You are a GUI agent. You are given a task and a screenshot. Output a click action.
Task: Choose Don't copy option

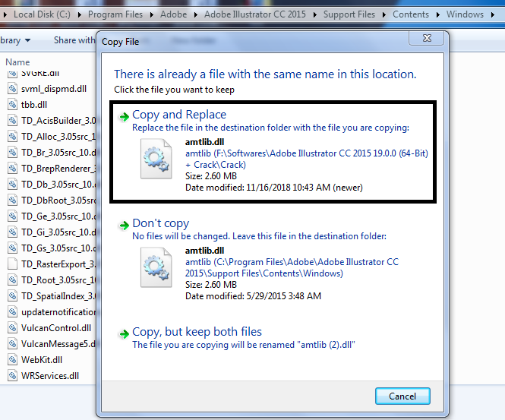(x=273, y=261)
